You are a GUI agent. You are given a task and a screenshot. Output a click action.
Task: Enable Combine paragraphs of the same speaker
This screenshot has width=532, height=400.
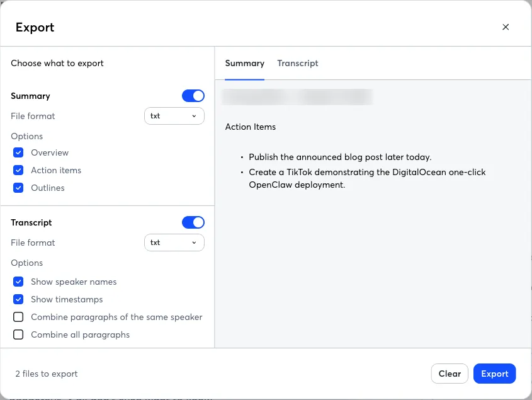pos(18,317)
